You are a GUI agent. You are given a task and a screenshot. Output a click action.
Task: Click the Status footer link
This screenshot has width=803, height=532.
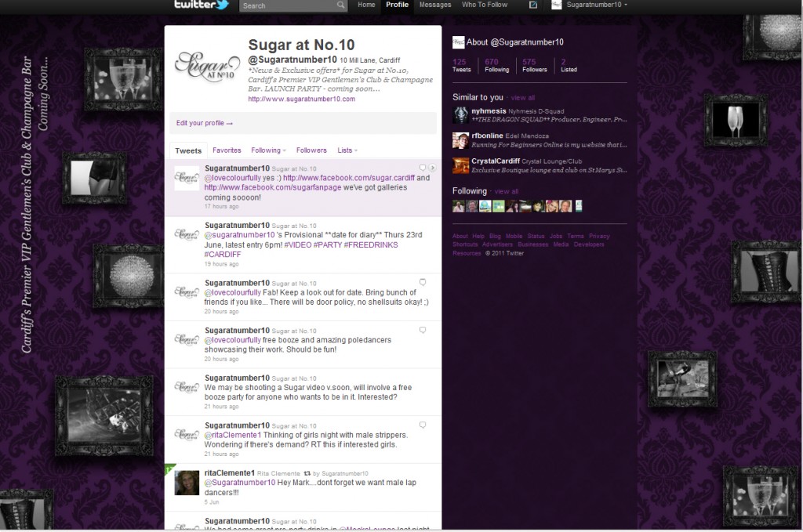[x=536, y=237]
